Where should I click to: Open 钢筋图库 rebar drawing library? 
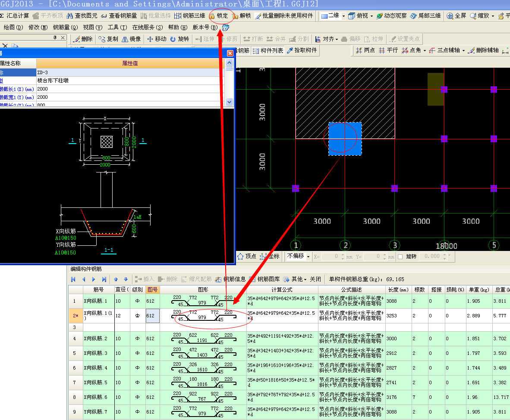(264, 279)
